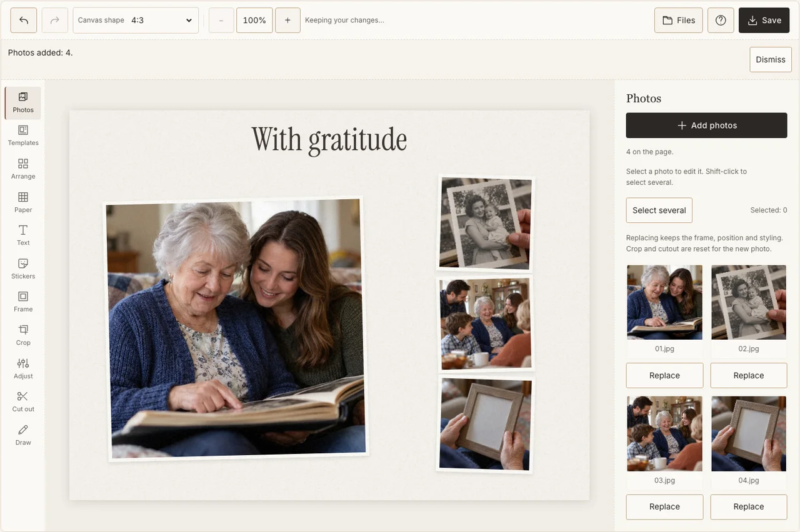The height and width of the screenshot is (532, 800).
Task: Select the large grandmother and album photo on canvas
Action: [236, 330]
